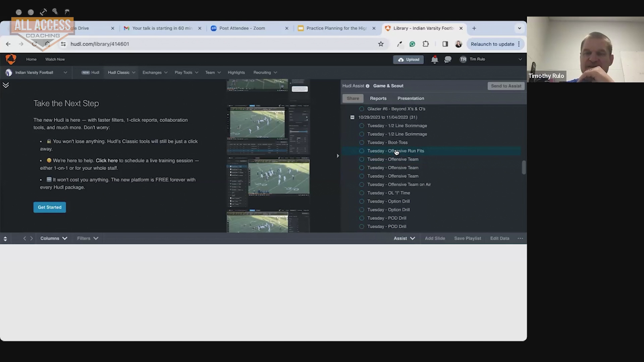Select Tuesday - Offensive Run Fits radio

coord(362,151)
